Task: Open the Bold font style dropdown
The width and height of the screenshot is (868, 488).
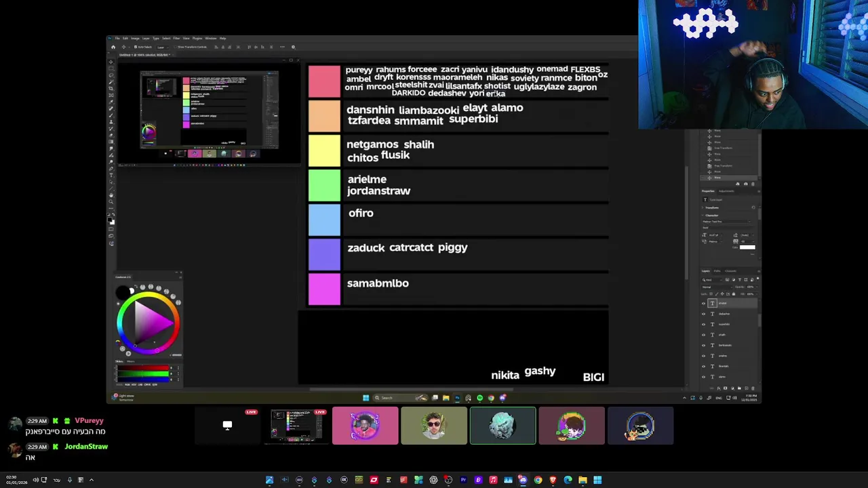Action: (x=726, y=228)
